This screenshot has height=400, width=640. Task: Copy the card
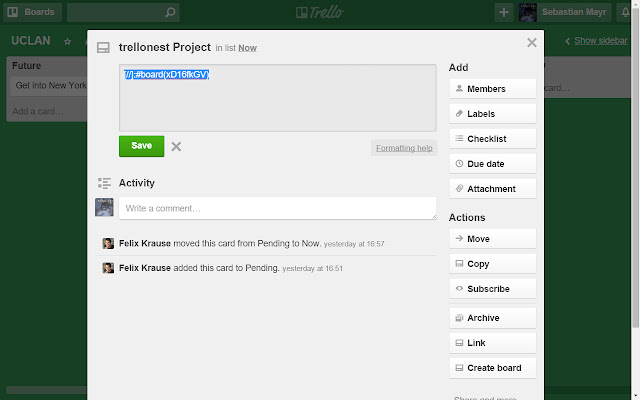(x=493, y=264)
